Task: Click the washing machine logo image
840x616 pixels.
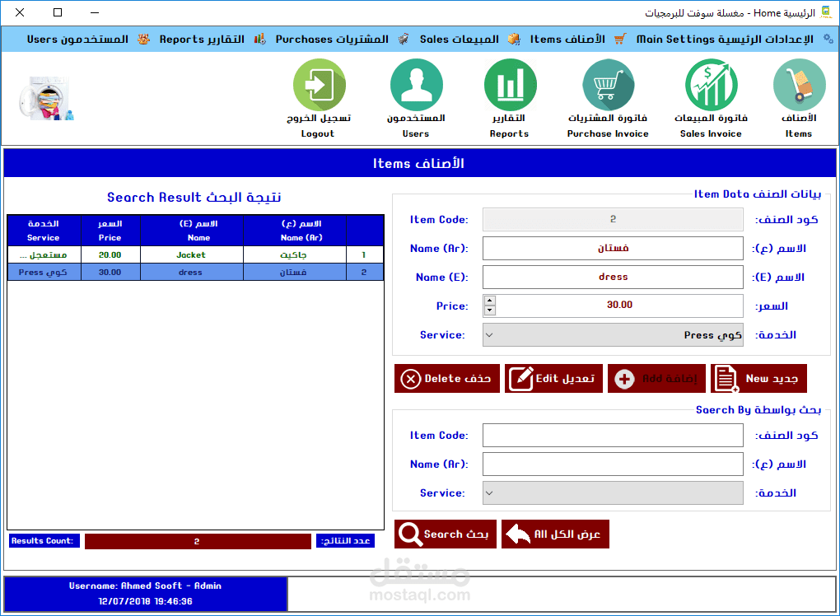Action: click(x=46, y=99)
